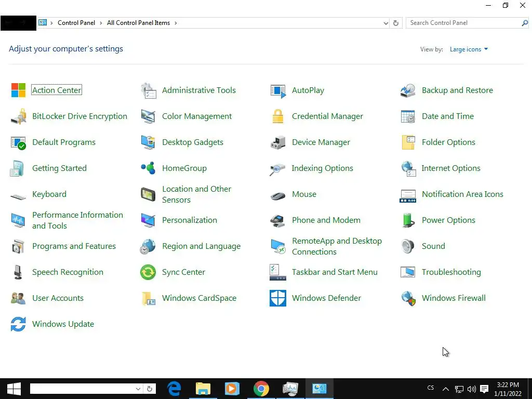Click the Folder Options icon

tap(408, 142)
